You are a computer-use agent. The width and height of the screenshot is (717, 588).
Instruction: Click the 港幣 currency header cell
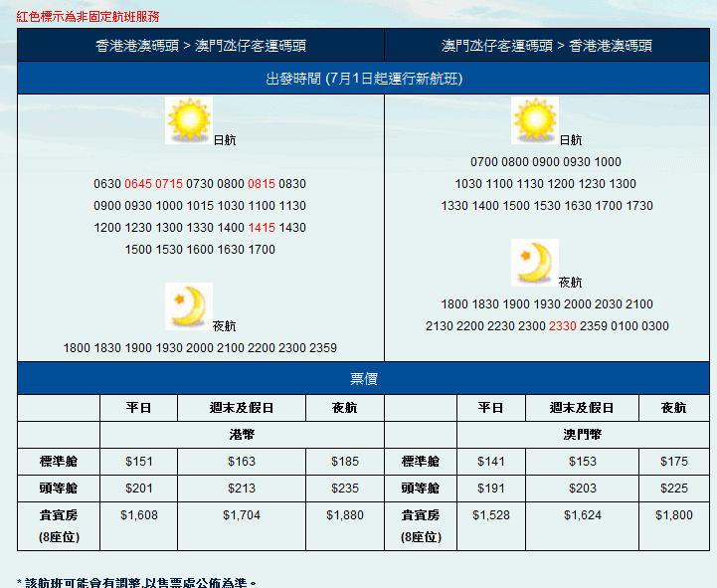(x=242, y=435)
